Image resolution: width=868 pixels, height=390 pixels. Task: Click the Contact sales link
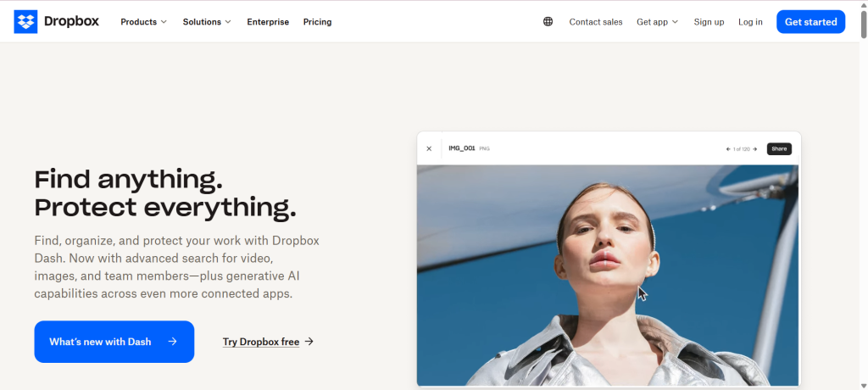pyautogui.click(x=595, y=22)
